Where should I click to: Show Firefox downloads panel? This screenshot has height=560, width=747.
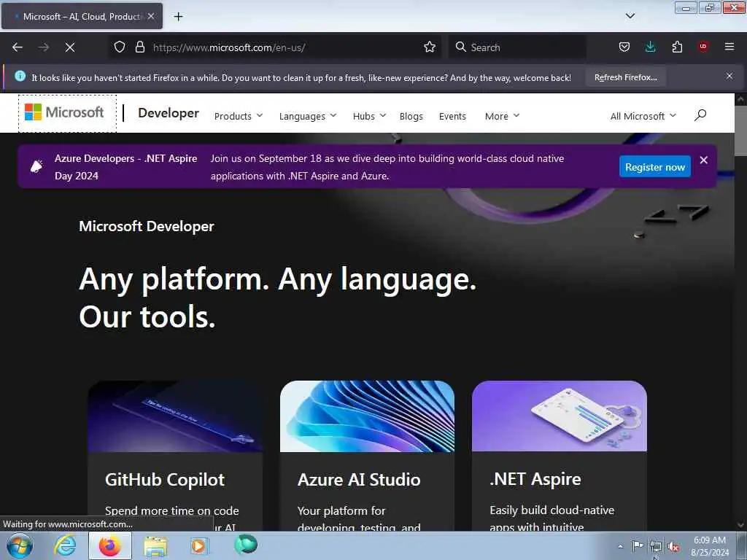(650, 47)
